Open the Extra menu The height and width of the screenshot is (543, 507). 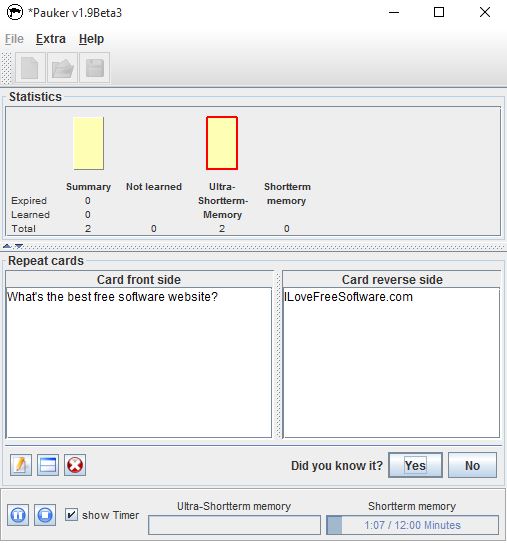(51, 39)
